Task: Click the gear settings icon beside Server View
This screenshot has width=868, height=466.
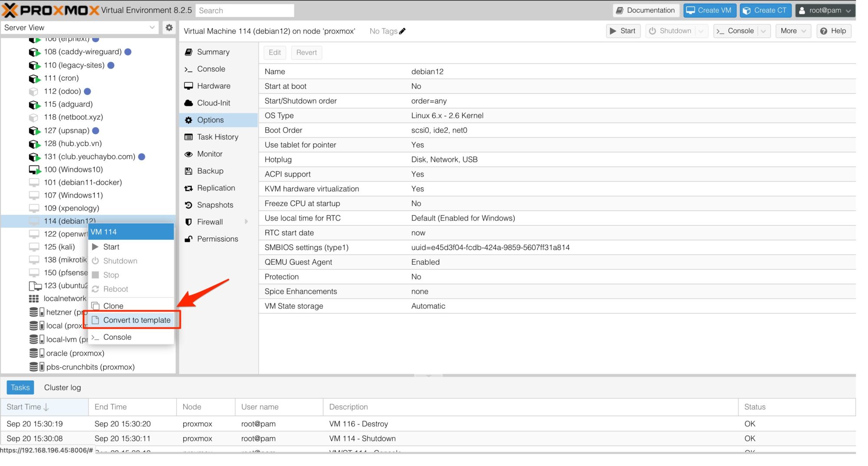Action: pyautogui.click(x=169, y=27)
